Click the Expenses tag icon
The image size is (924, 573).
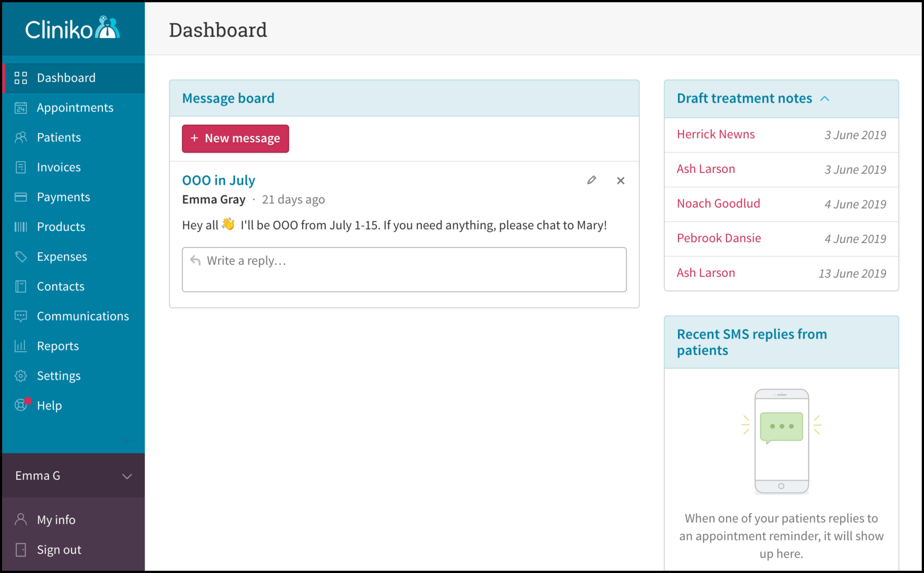(21, 257)
